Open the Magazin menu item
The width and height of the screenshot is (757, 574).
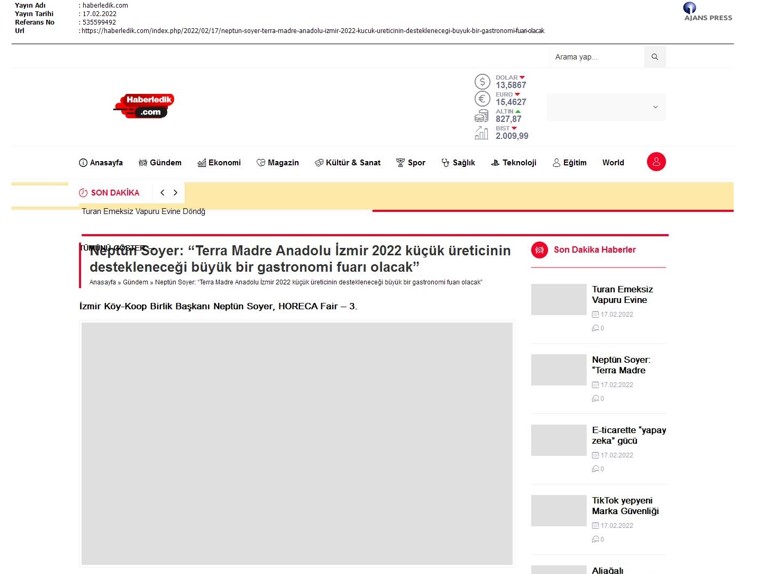(x=278, y=163)
